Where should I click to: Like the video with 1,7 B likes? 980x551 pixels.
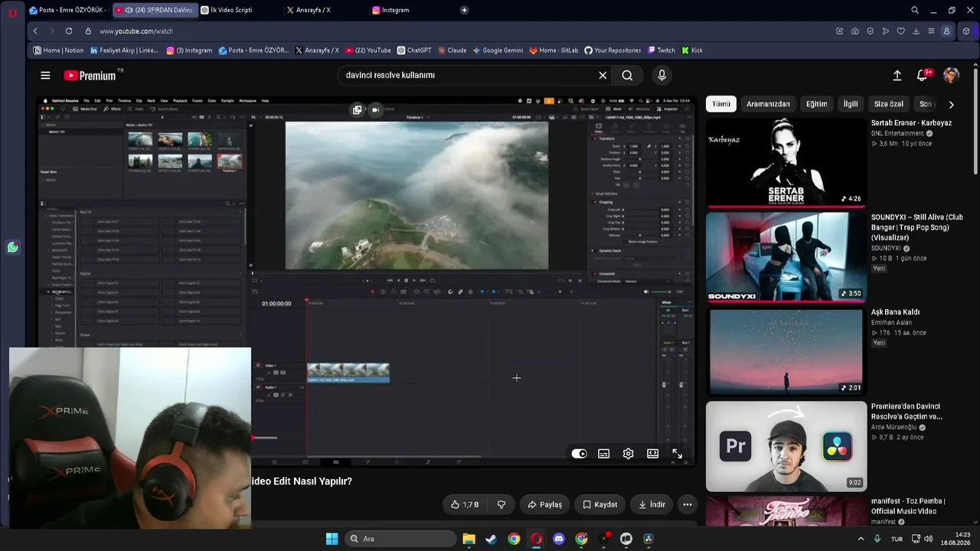coord(465,504)
